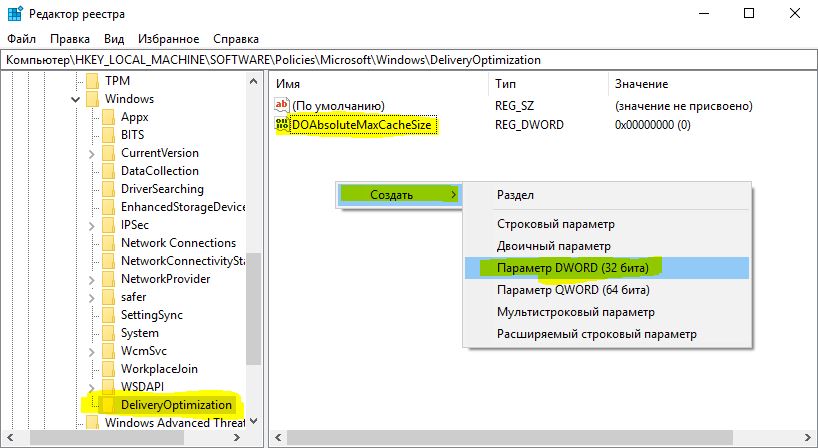Choose Строковый параметр
The width and height of the screenshot is (818, 448).
click(607, 224)
